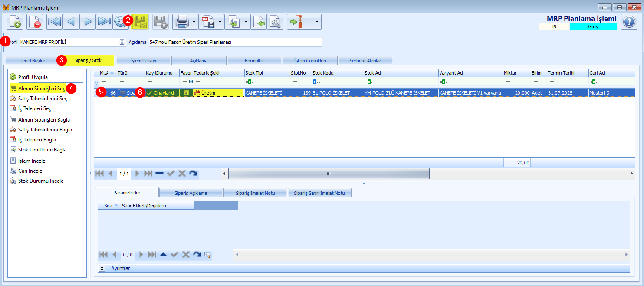Switch to the Genel Bilgiler tab

tap(32, 60)
